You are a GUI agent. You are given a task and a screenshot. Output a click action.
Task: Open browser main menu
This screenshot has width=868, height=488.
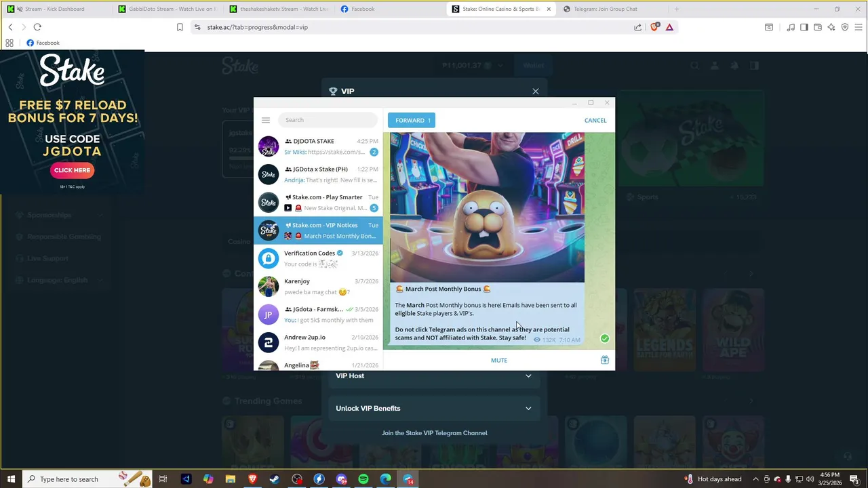859,27
